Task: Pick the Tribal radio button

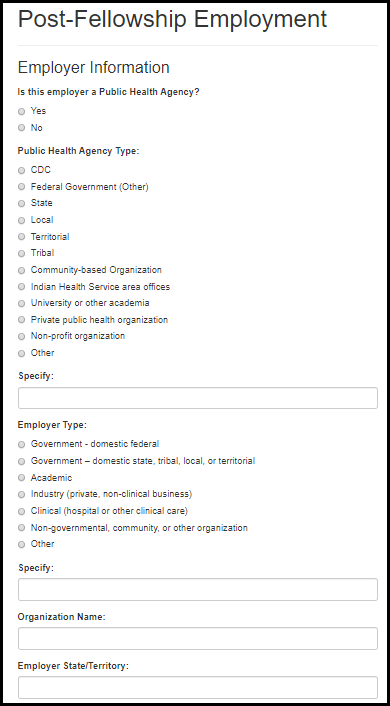Action: 21,253
